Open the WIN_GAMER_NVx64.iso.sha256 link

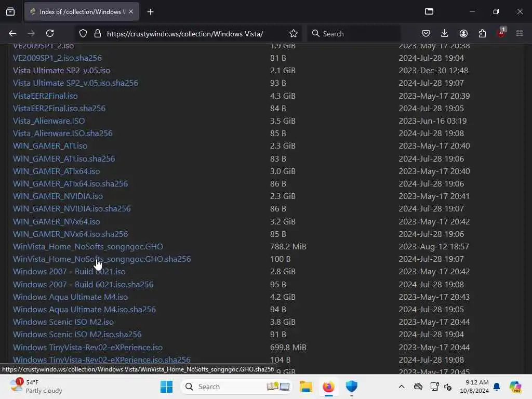[70, 234]
